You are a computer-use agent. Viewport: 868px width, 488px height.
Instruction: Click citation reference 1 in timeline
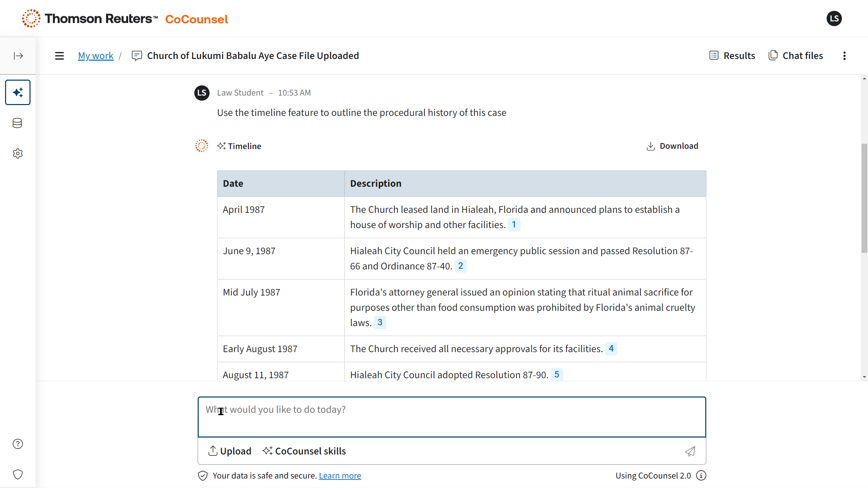tap(514, 225)
